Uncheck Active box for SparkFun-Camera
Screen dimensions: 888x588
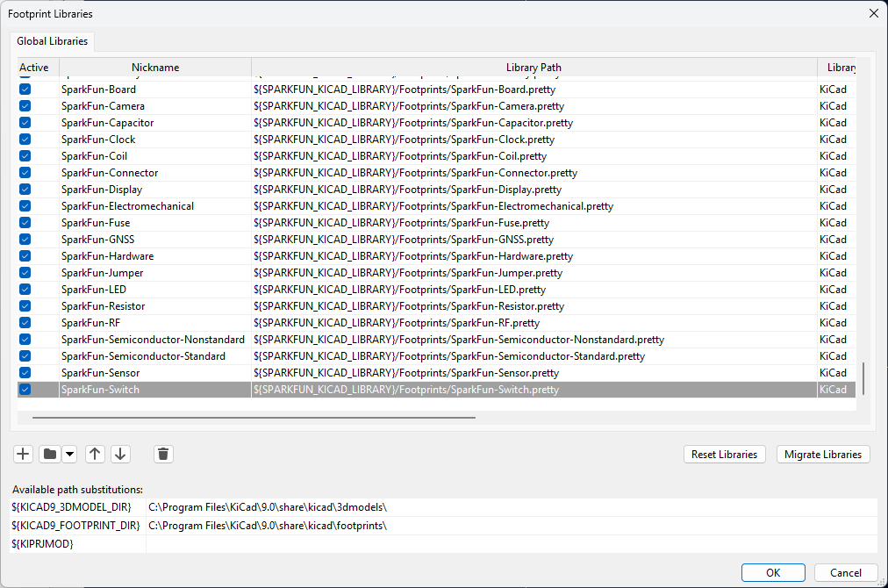(25, 106)
